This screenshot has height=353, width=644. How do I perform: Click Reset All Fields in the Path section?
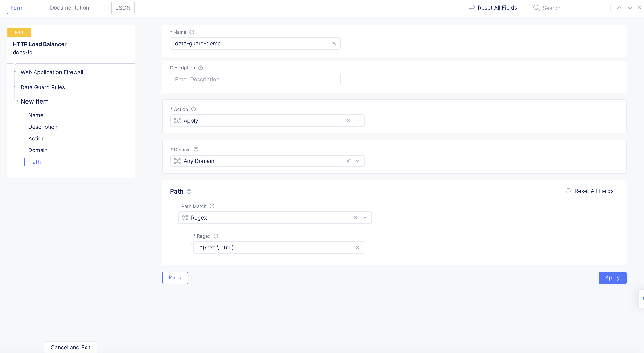pos(589,191)
